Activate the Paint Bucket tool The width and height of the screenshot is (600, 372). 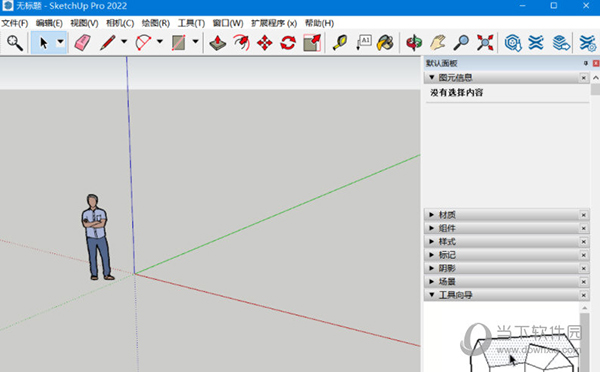(x=385, y=42)
